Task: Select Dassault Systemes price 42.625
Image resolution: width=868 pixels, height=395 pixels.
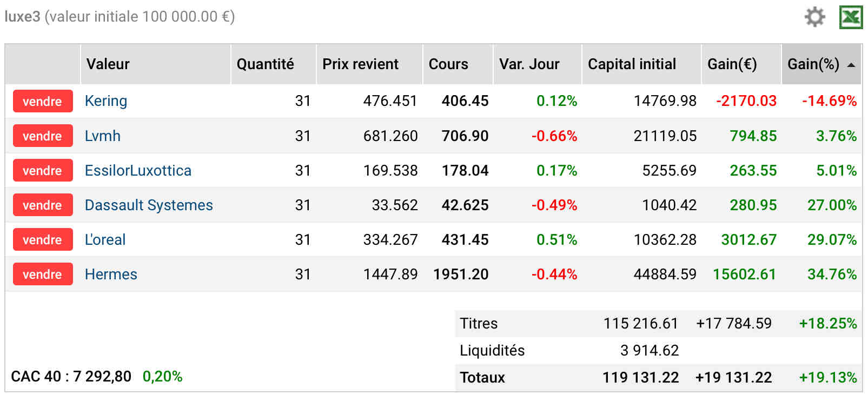Action: (465, 205)
